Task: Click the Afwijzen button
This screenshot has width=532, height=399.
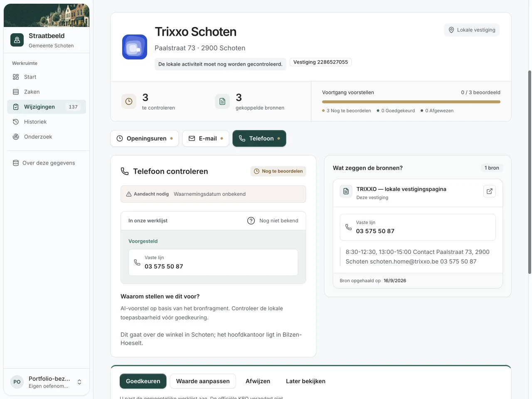Action: click(x=258, y=381)
